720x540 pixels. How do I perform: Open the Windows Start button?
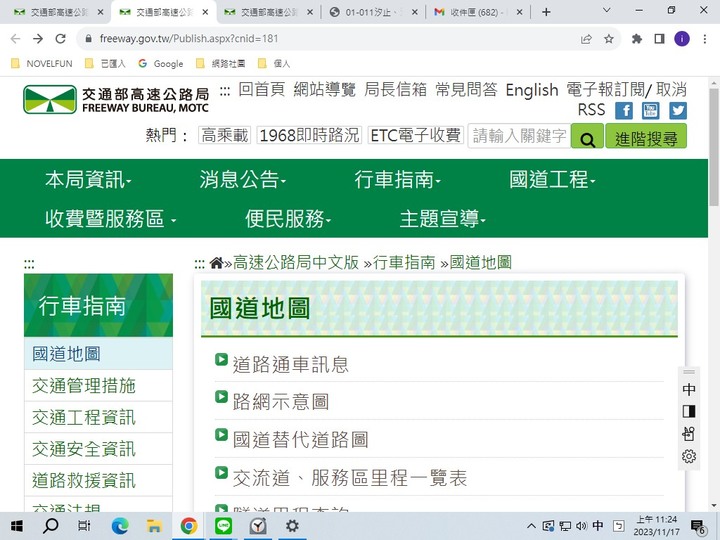17,526
